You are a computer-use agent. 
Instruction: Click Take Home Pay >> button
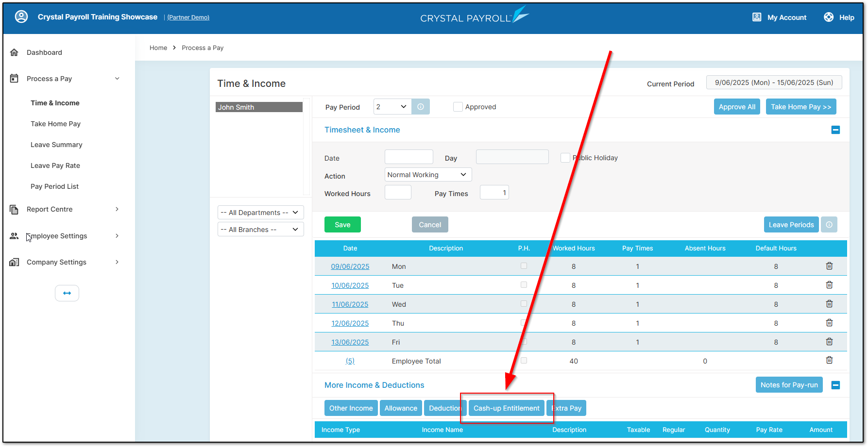[801, 107]
